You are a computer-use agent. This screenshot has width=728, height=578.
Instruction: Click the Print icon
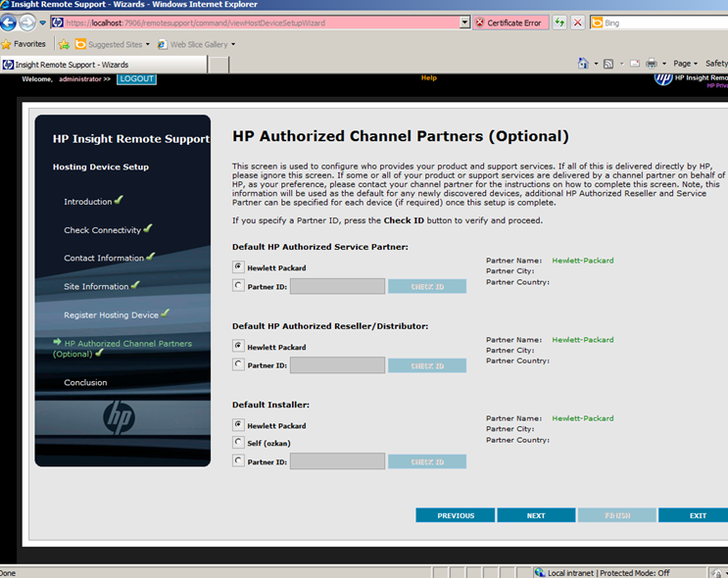coord(652,63)
